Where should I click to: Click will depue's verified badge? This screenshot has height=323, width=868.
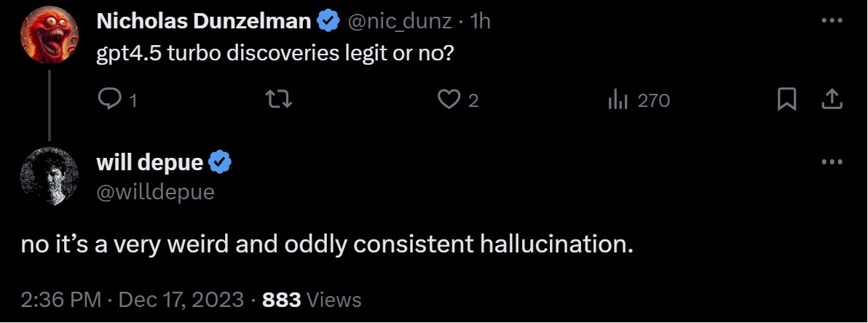click(220, 162)
